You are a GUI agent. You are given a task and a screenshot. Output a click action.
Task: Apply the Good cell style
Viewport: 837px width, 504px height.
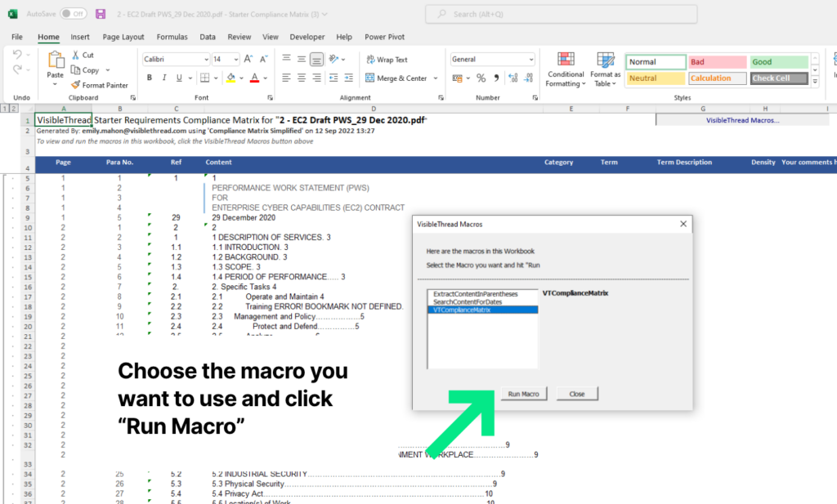[x=779, y=62]
